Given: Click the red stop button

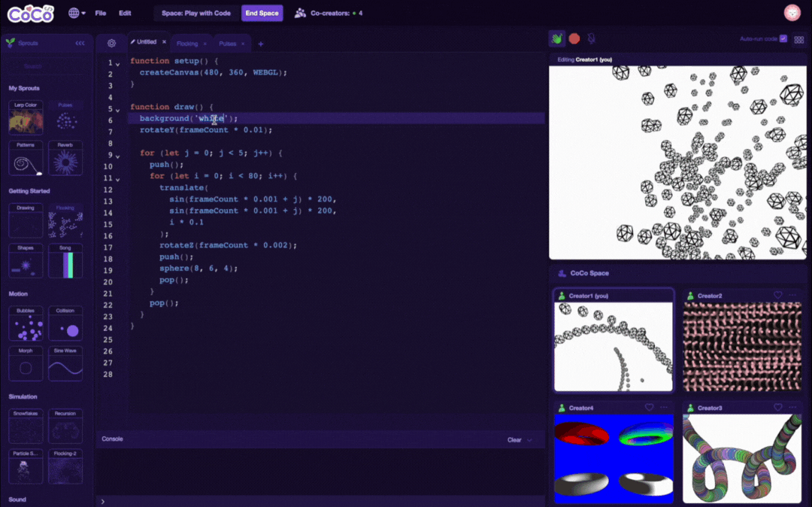Looking at the screenshot, I should click(574, 38).
